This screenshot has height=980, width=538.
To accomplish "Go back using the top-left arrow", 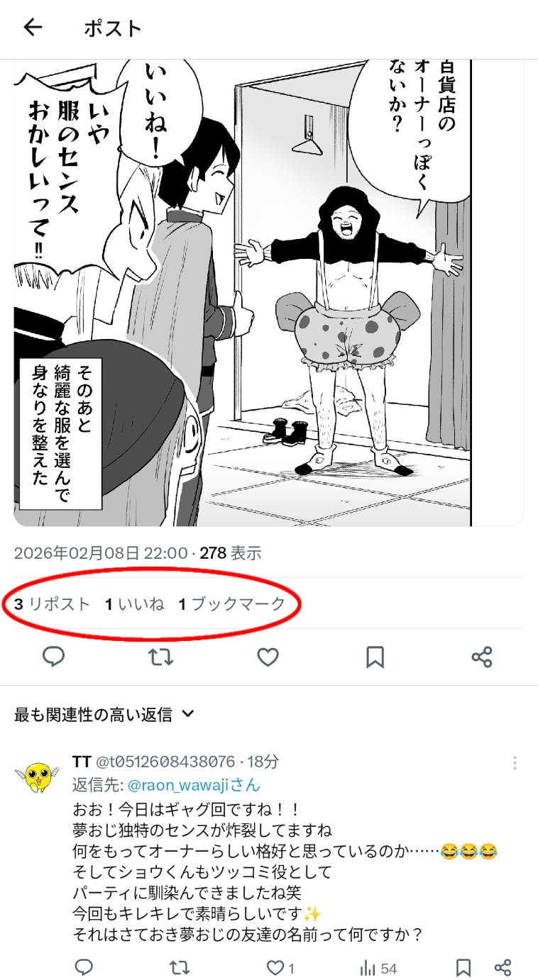I will click(33, 28).
